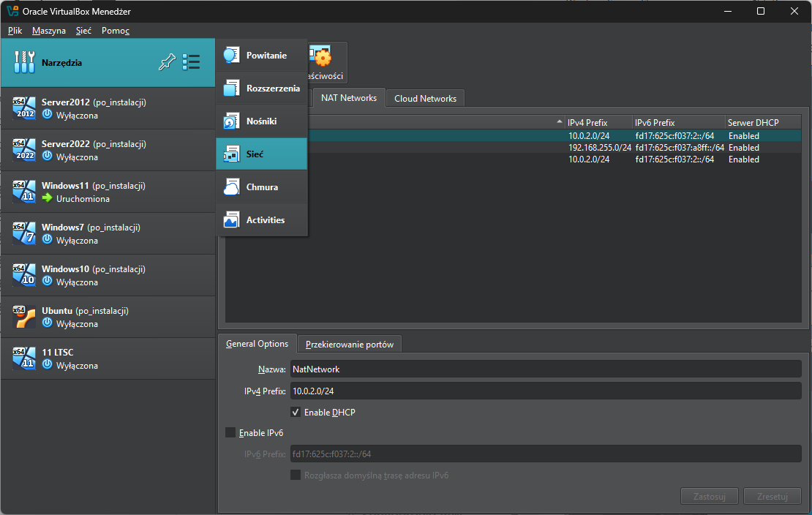Open the Plik menu
This screenshot has height=515, width=812.
point(15,31)
